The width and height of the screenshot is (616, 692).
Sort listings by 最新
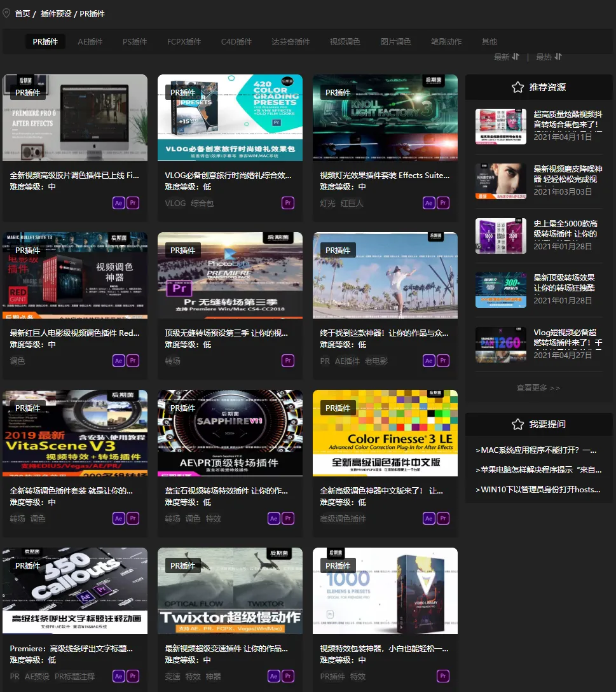pyautogui.click(x=507, y=57)
